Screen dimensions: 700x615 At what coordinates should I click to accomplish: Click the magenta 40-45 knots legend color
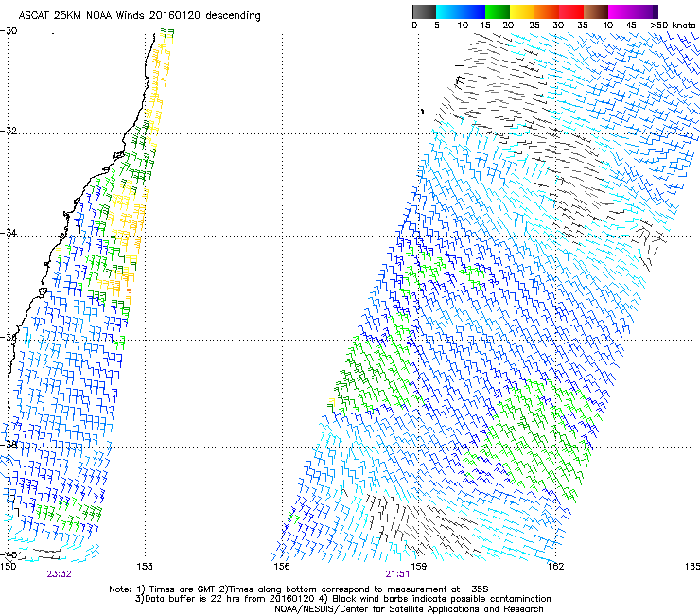[x=621, y=11]
